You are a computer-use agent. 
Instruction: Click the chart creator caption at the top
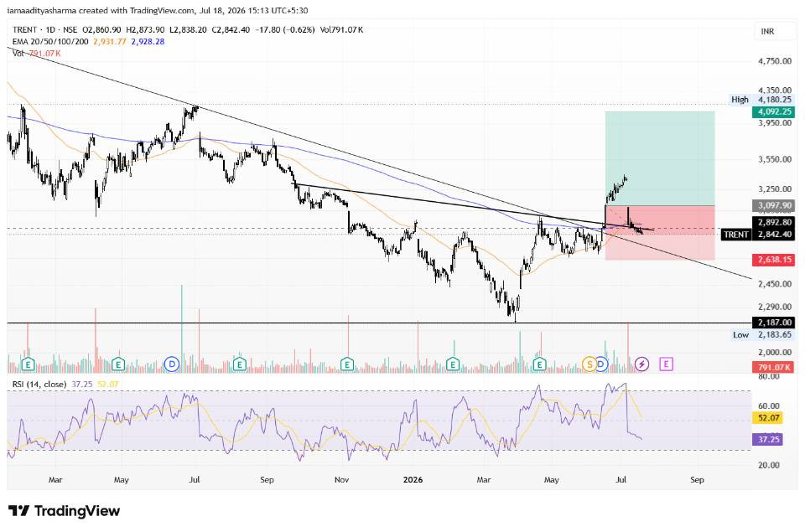coord(158,10)
